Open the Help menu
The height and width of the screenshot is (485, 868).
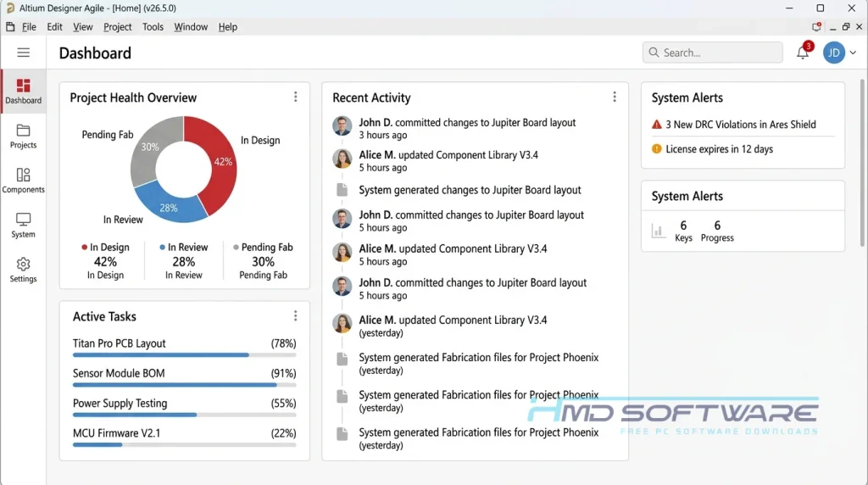227,26
